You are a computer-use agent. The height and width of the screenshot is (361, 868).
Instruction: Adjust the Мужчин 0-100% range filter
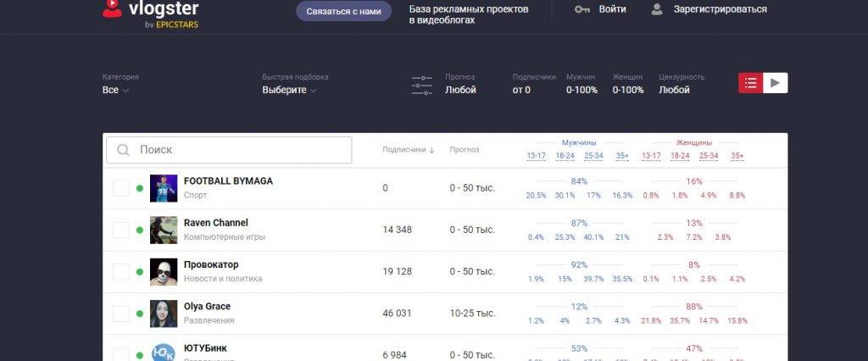(x=581, y=90)
